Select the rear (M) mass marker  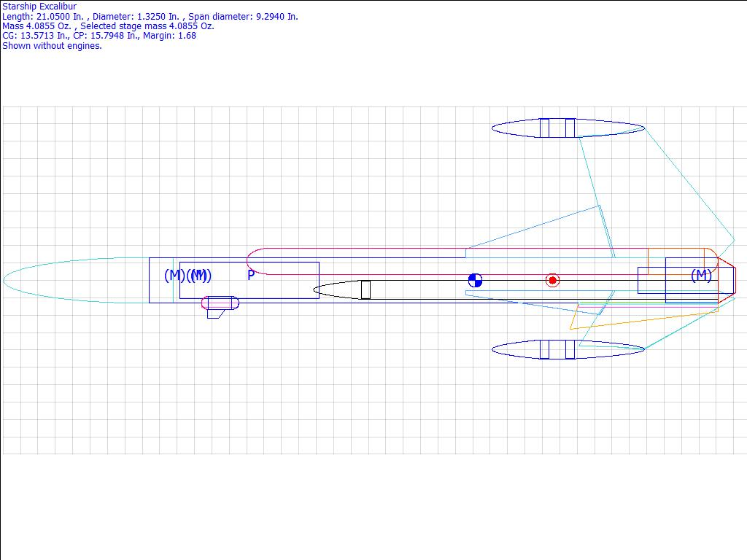[701, 276]
